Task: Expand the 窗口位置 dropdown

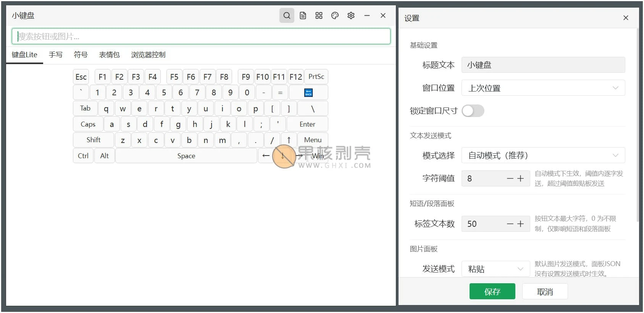Action: [x=543, y=88]
